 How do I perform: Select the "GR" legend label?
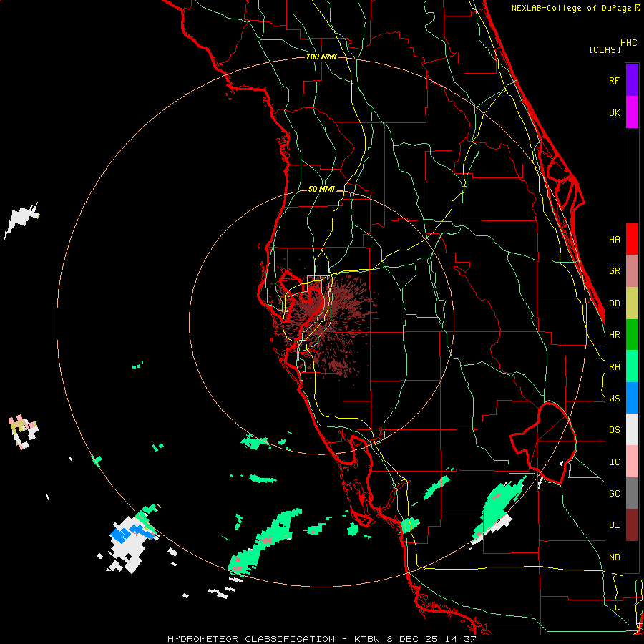(x=614, y=271)
